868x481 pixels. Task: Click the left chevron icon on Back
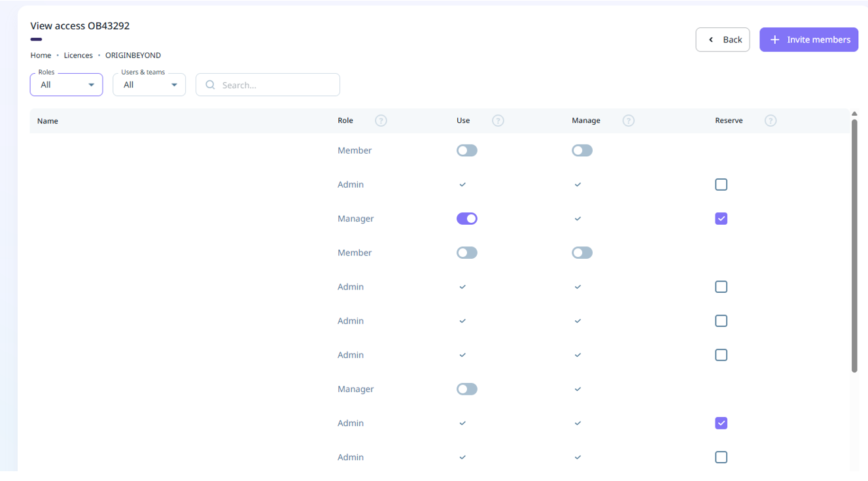(x=711, y=40)
